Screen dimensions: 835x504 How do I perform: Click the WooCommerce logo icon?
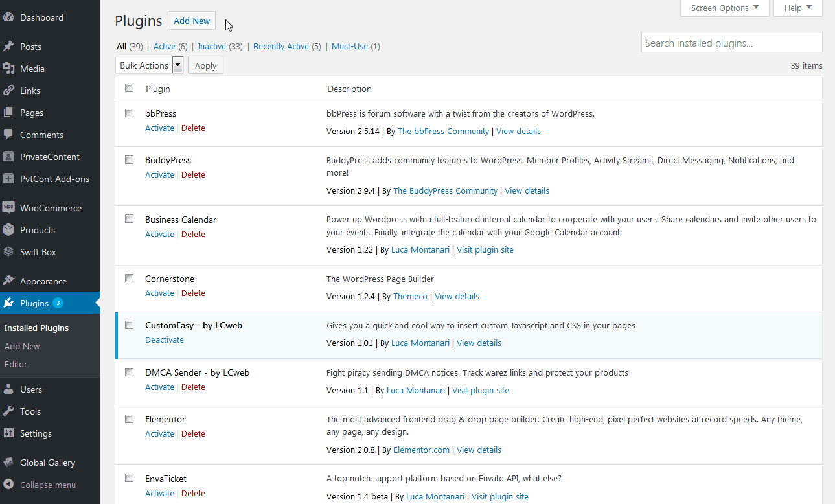click(8, 208)
